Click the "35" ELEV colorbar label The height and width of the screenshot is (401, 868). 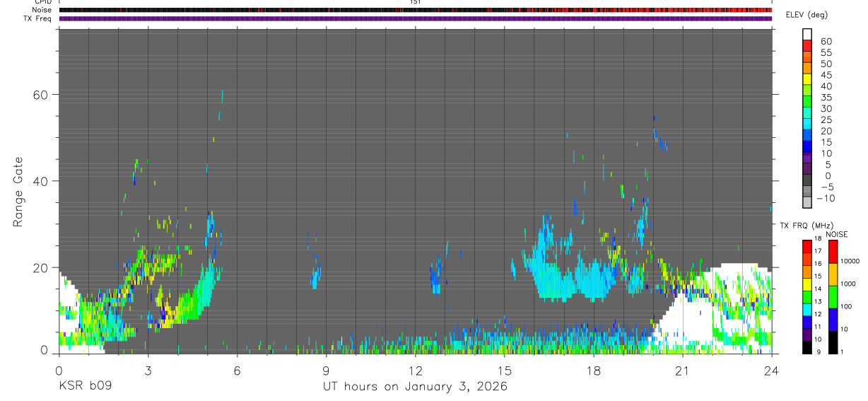pyautogui.click(x=826, y=98)
